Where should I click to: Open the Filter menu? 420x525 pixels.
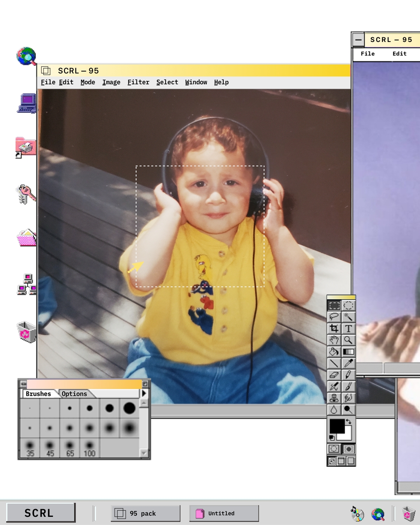click(x=138, y=82)
